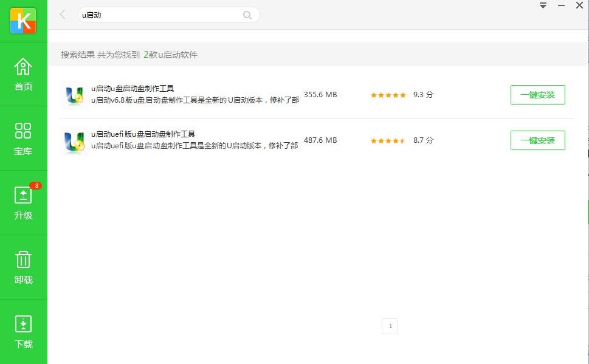Click the u启动v6.8版 description text
This screenshot has height=364, width=589.
click(x=195, y=100)
